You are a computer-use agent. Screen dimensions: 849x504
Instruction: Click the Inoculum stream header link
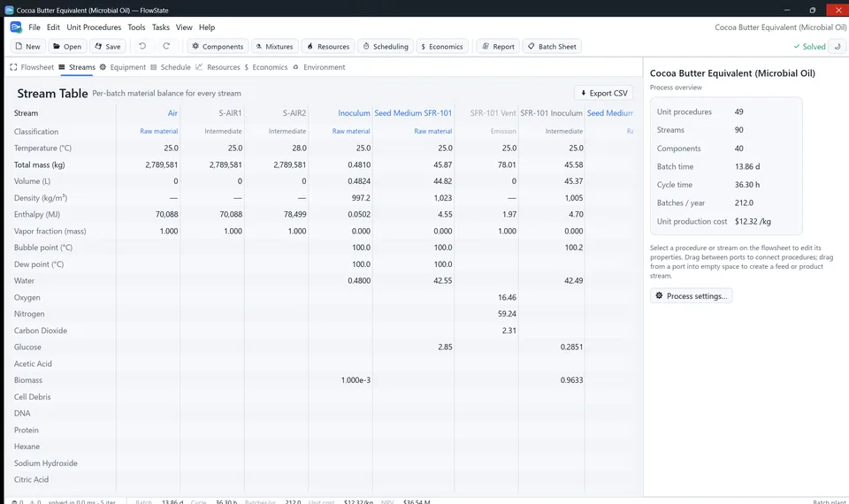354,113
